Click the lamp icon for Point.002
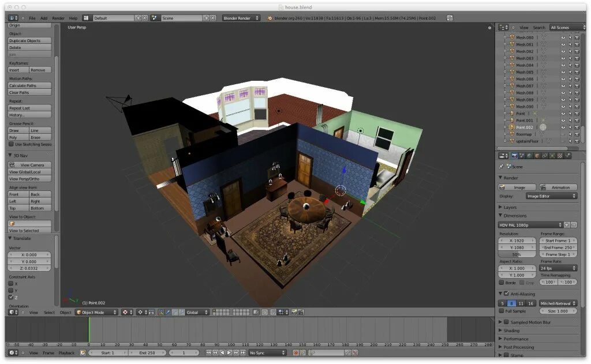The width and height of the screenshot is (591, 364). tap(512, 127)
